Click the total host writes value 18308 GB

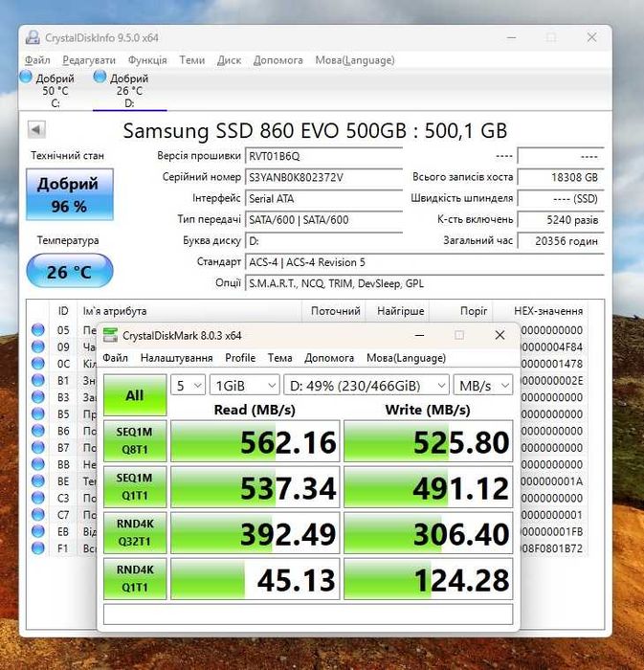561,177
